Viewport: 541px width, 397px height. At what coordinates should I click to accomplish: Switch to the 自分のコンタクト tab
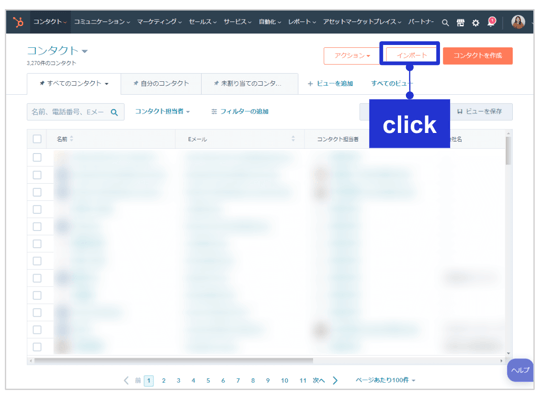click(161, 83)
